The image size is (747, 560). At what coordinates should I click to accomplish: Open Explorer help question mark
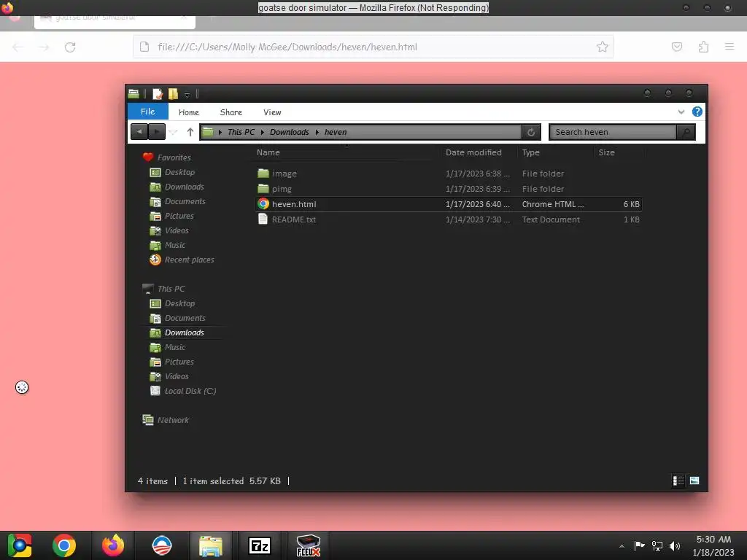pos(697,112)
